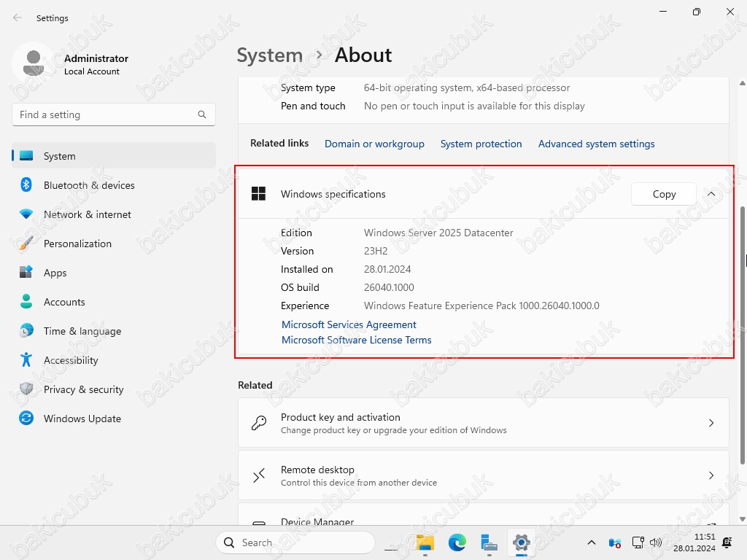The image size is (747, 560).
Task: Launch Microsoft Edge from the taskbar
Action: coord(457,542)
